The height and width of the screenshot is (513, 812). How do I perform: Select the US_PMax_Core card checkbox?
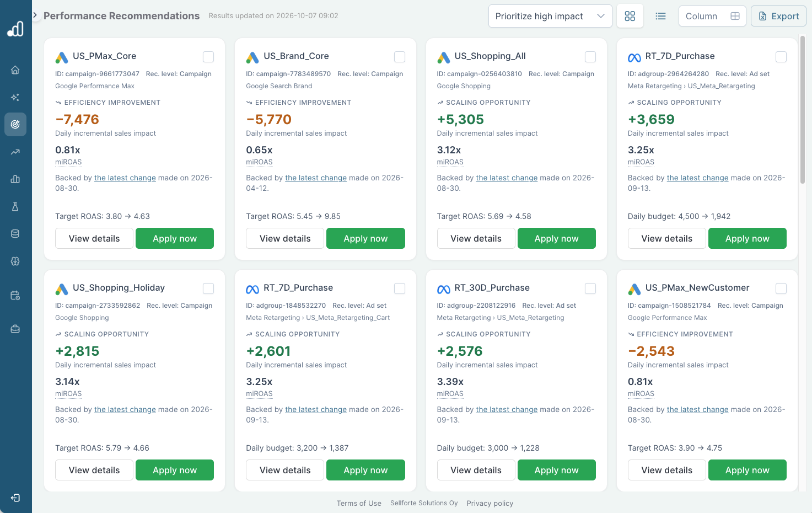(208, 57)
